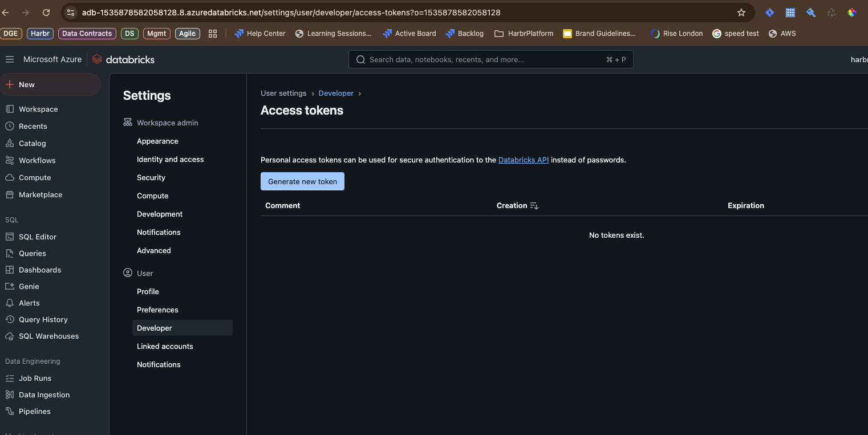868x435 pixels.
Task: Open Recents clock icon in sidebar
Action: pyautogui.click(x=9, y=126)
